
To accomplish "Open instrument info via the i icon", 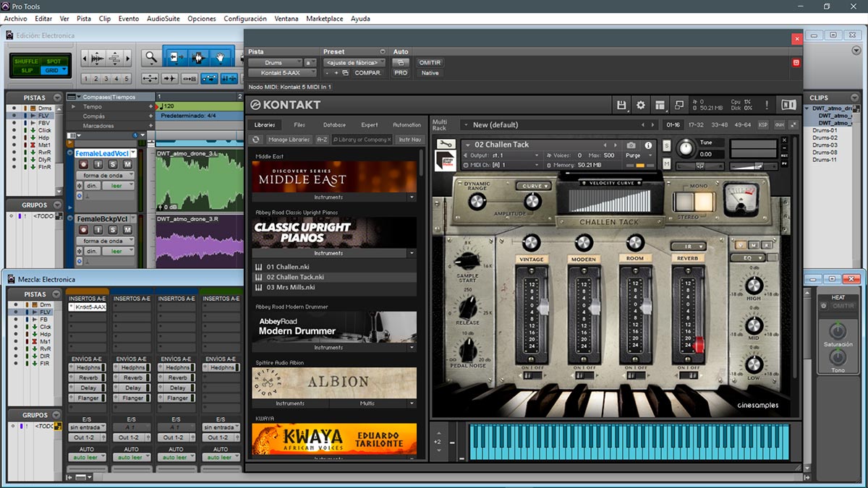I will (647, 145).
